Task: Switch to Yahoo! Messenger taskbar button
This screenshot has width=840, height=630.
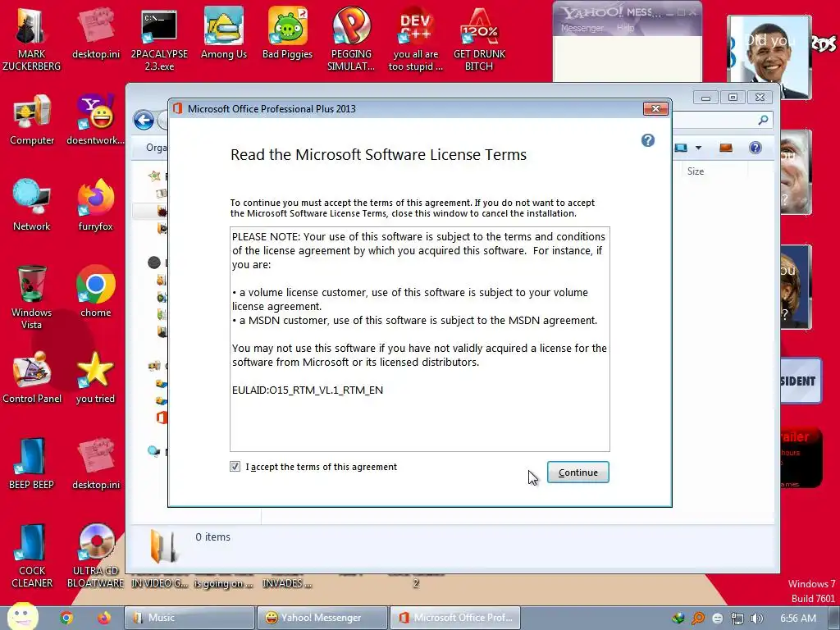Action: tap(322, 618)
